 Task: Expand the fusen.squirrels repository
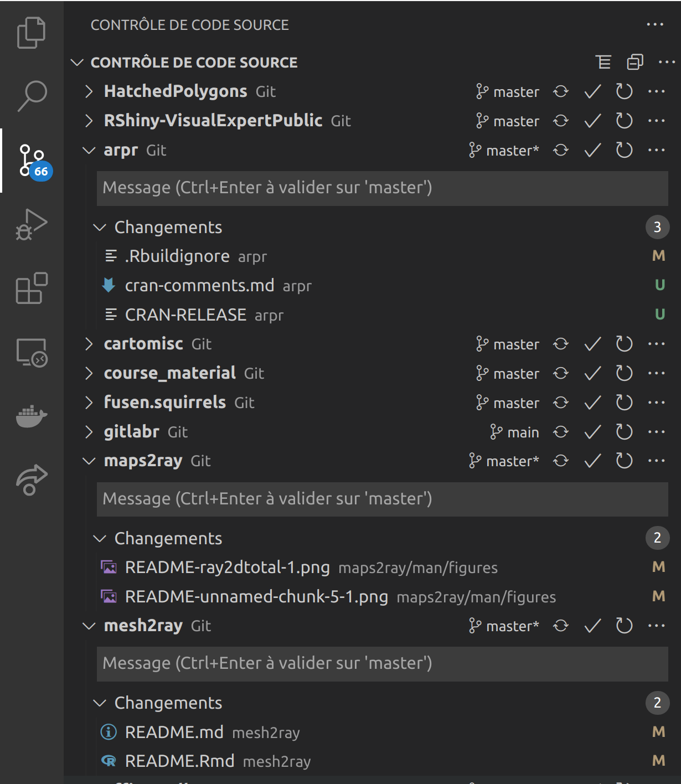tap(89, 403)
